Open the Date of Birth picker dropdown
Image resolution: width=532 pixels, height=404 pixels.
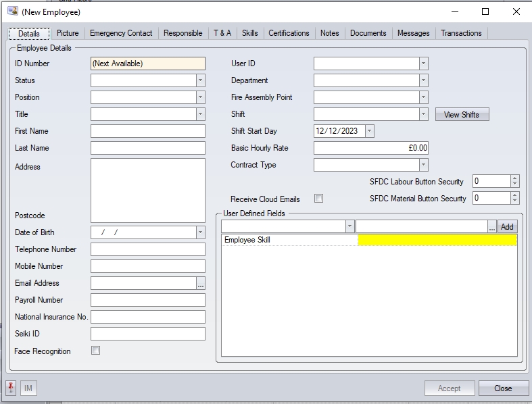pos(200,232)
